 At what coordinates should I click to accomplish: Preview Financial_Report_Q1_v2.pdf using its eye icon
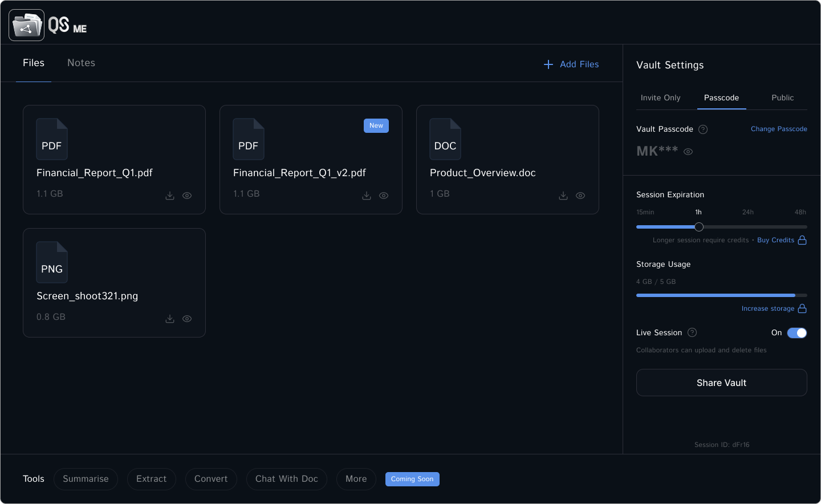(384, 196)
